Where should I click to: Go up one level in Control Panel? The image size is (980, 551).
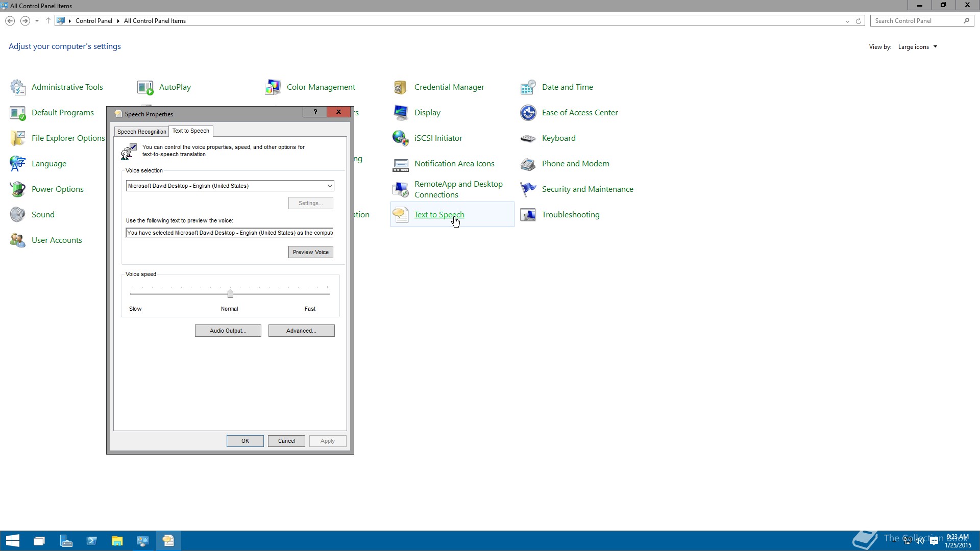click(48, 21)
